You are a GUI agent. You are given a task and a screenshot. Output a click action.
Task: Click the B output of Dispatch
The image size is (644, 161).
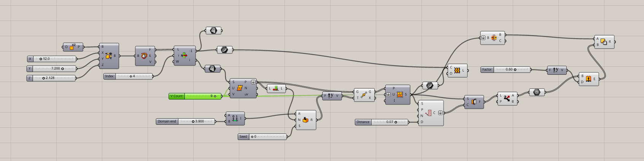tap(513, 101)
